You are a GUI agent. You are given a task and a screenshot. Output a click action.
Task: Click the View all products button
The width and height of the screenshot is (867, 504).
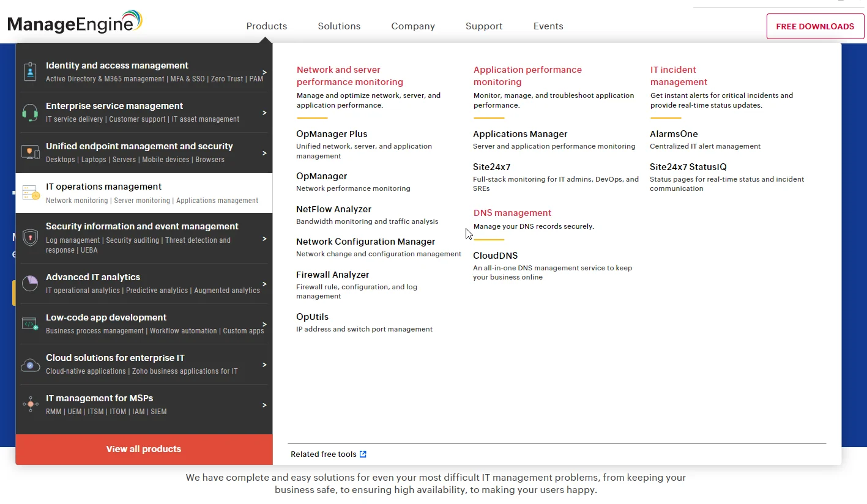pyautogui.click(x=144, y=449)
